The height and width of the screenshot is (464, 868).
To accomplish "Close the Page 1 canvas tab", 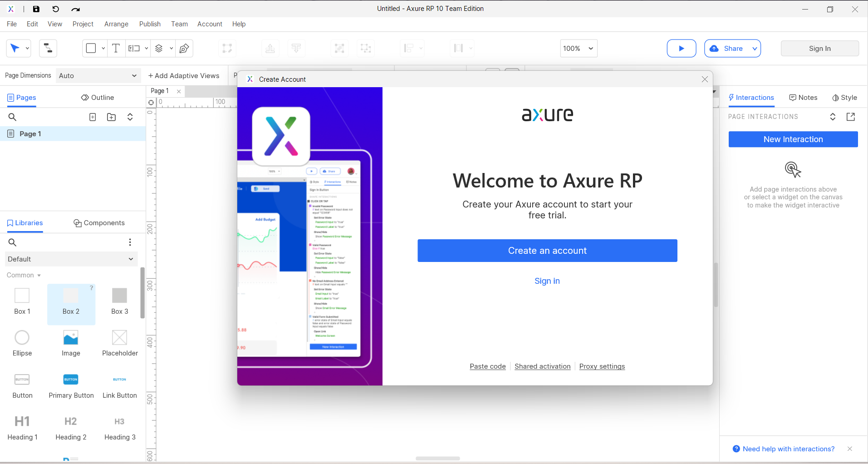I will pyautogui.click(x=179, y=91).
